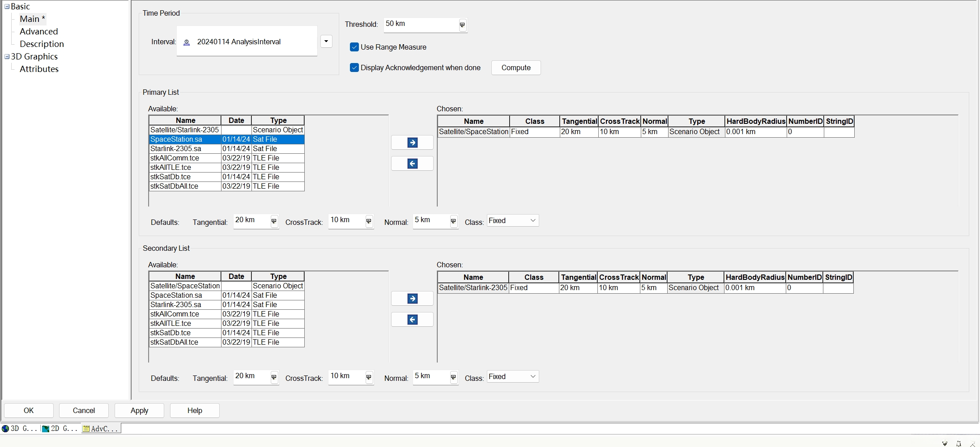Click Primary List move-left arrow button

[412, 164]
